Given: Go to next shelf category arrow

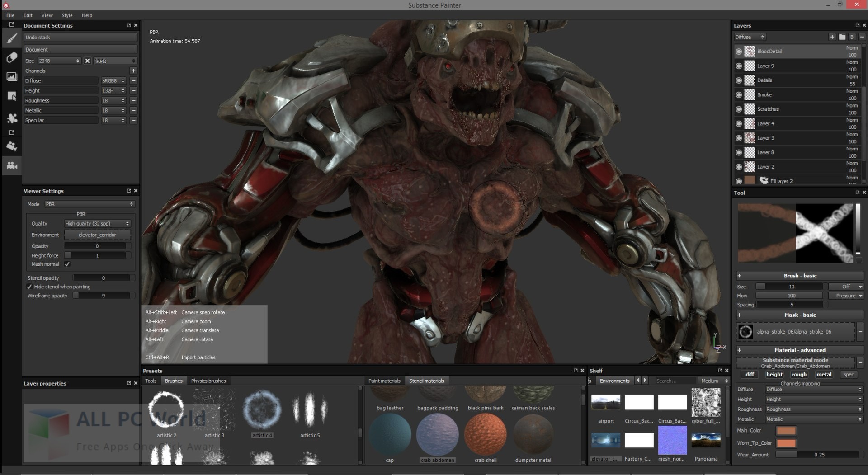Looking at the screenshot, I should [x=645, y=381].
